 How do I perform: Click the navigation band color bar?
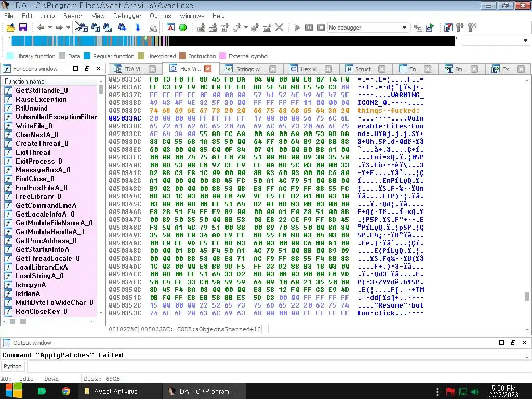[x=233, y=41]
